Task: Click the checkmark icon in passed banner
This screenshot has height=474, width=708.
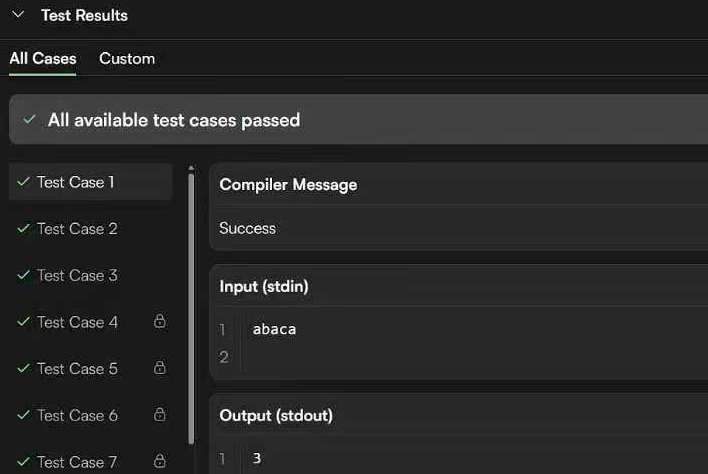Action: 29,120
